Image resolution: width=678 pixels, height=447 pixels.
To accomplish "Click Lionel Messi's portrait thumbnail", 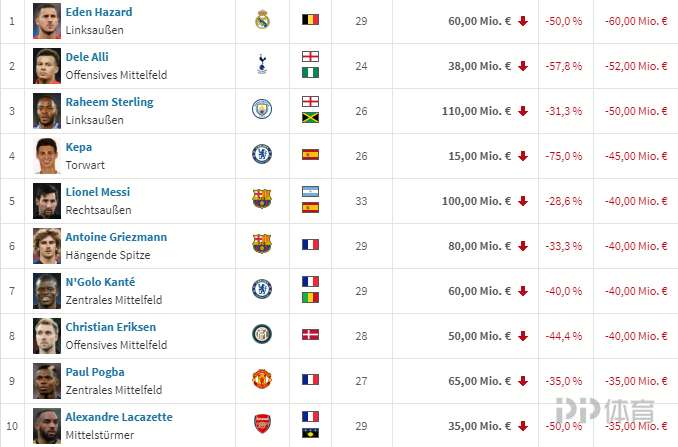I will [x=47, y=201].
